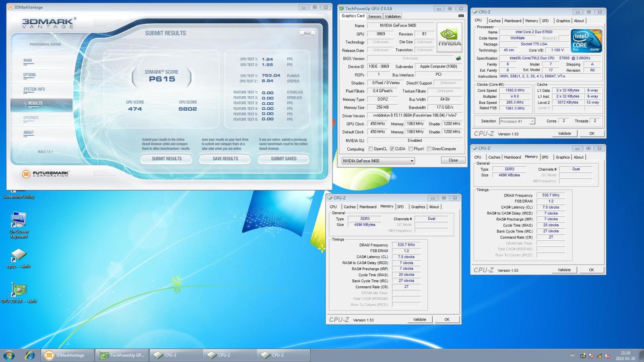Image resolution: width=644 pixels, height=362 pixels.
Task: Open SPD tab in bottom-left CPU-Z window
Action: click(400, 207)
